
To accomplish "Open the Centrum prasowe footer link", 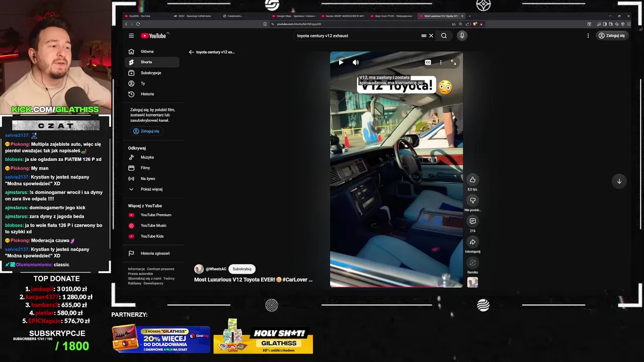I will pos(160,269).
